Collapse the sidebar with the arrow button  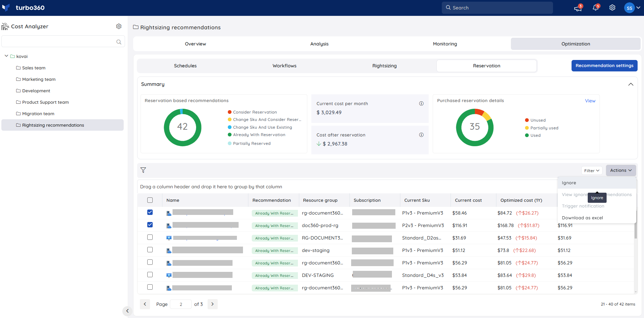[x=127, y=311]
